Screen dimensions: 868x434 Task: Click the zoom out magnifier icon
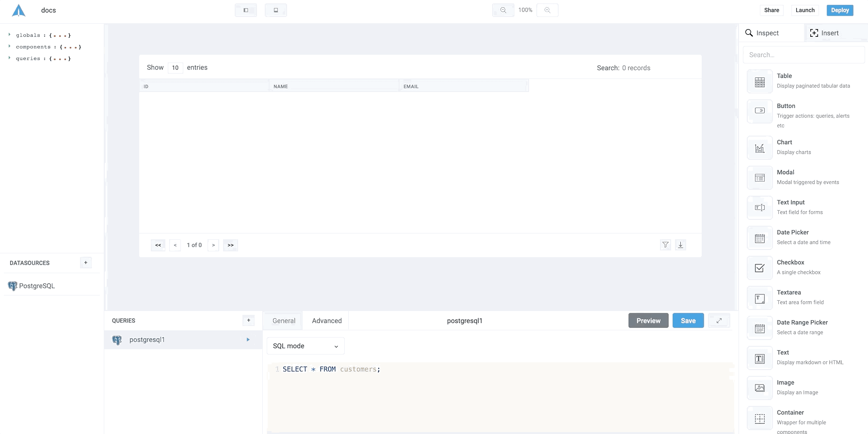click(503, 10)
